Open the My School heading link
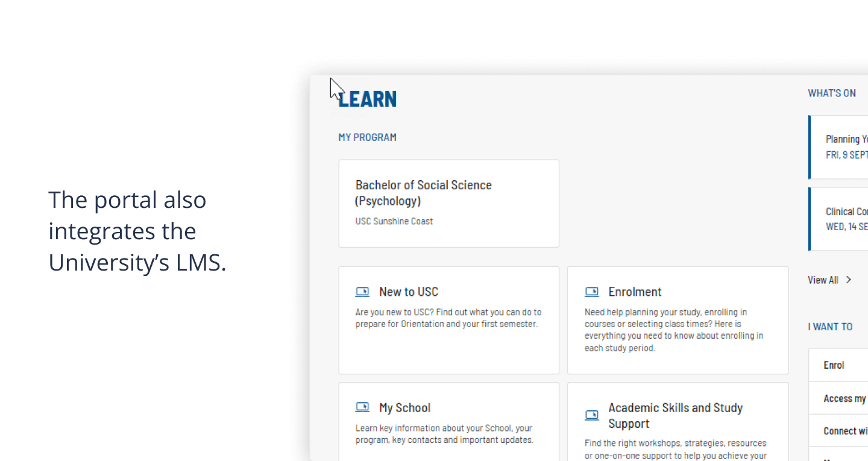The height and width of the screenshot is (461, 868). click(x=404, y=408)
